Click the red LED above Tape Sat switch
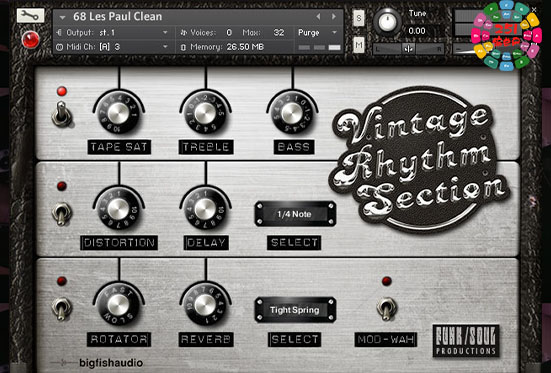 62,91
